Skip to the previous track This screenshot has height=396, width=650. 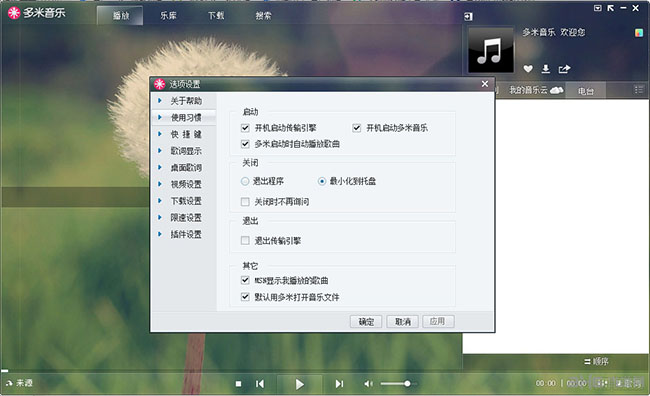(x=260, y=384)
